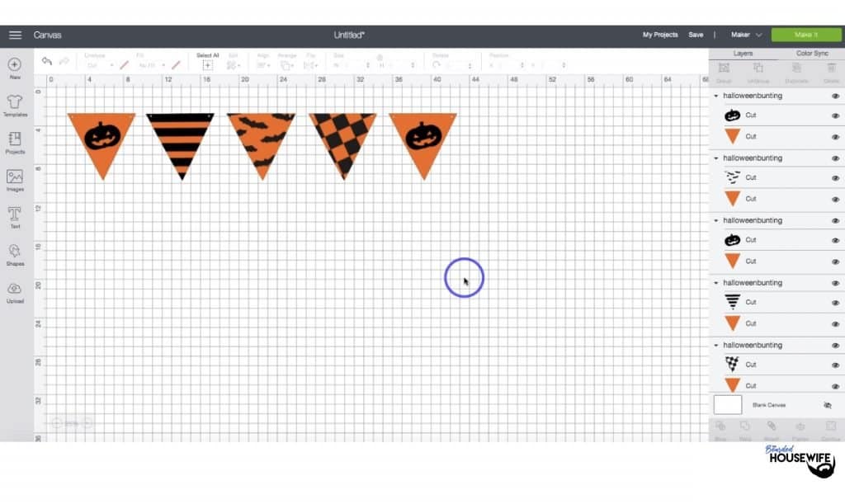Hide the first halloweenbunting group
Image resolution: width=845 pixels, height=504 pixels.
coord(835,96)
